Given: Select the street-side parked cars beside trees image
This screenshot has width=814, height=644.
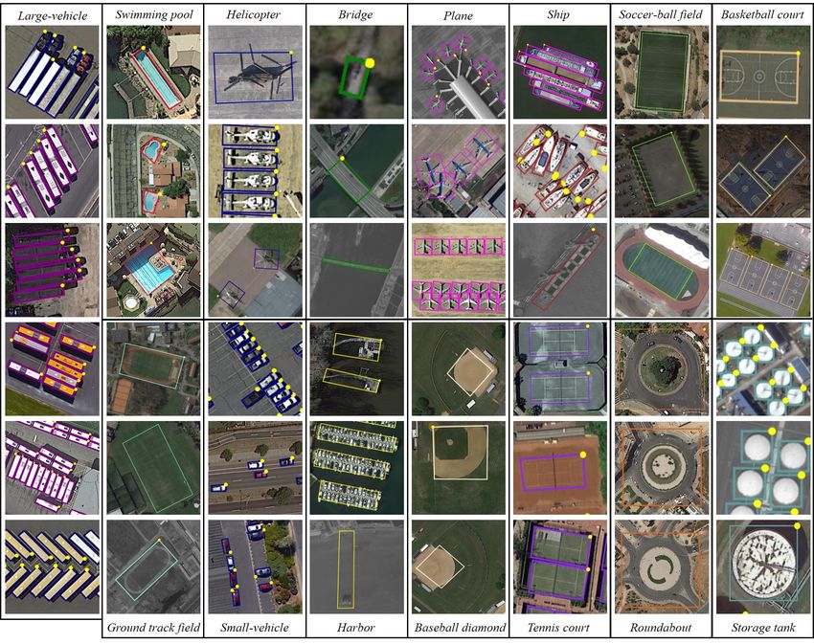Looking at the screenshot, I should pyautogui.click(x=255, y=567).
